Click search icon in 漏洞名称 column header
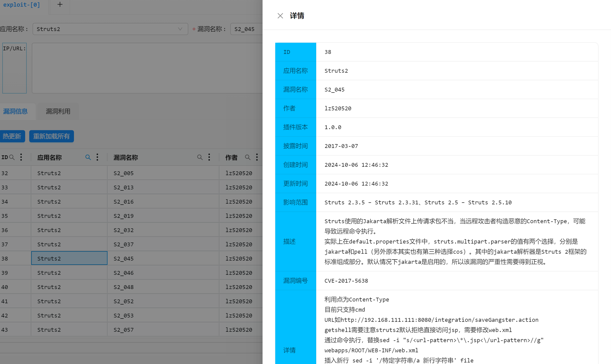 (200, 157)
